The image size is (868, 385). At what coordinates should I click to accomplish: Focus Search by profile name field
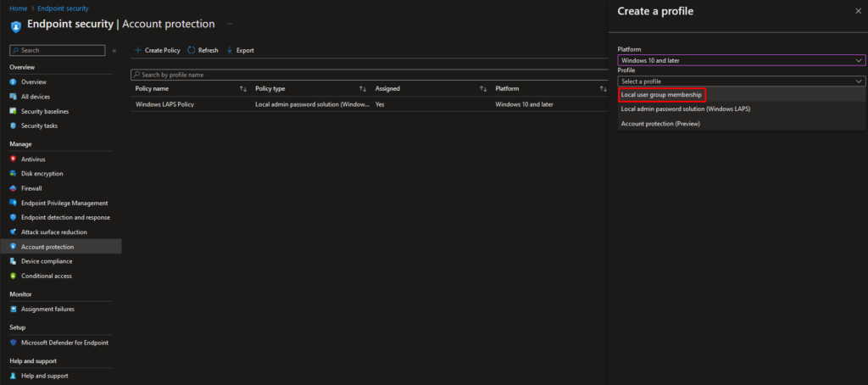coord(370,75)
